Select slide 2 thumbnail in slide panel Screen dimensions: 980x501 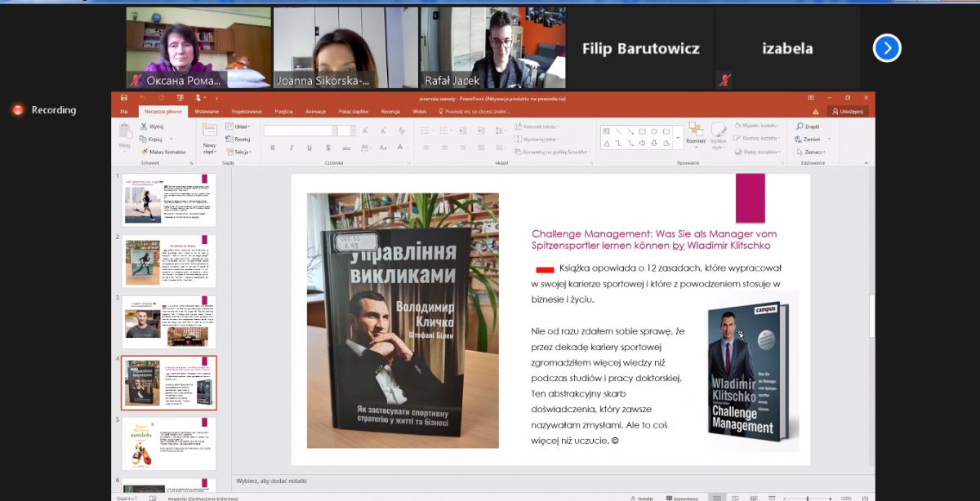point(169,261)
